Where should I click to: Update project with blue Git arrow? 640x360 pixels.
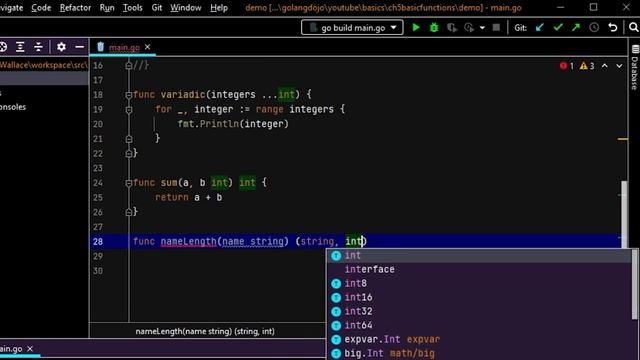[540, 27]
